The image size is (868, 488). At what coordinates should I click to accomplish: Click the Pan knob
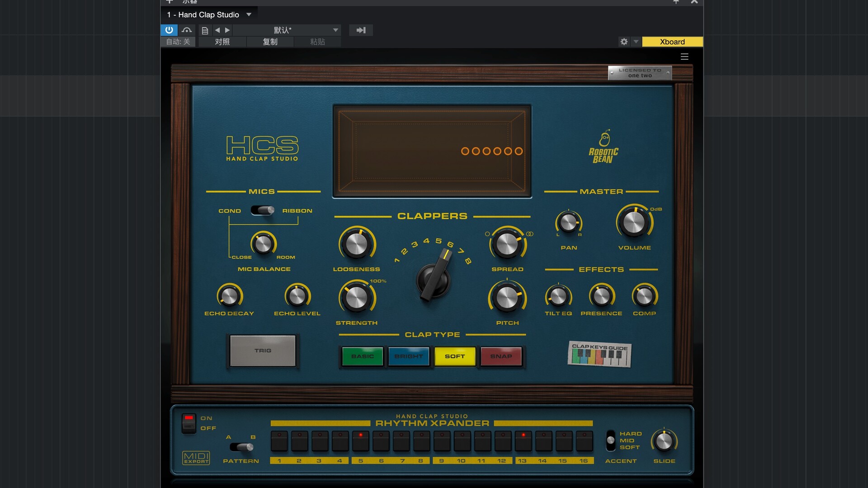pos(568,222)
